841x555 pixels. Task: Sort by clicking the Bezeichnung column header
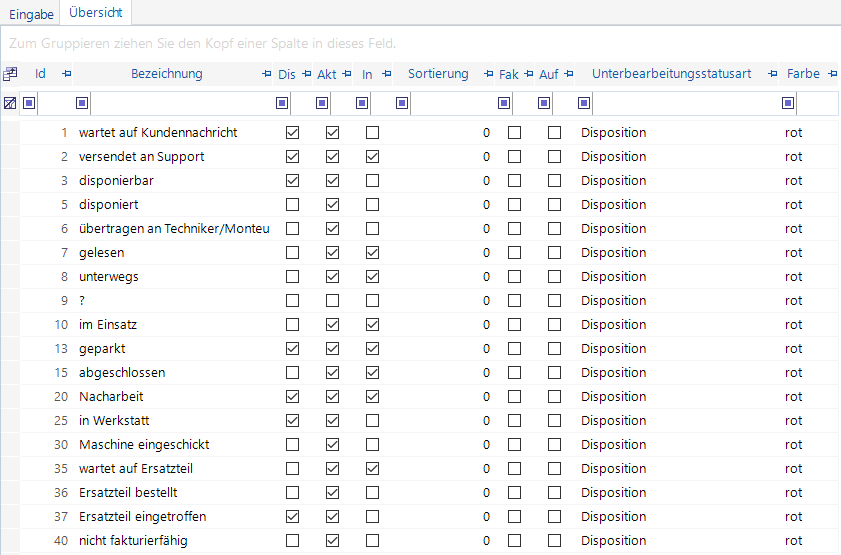166,74
